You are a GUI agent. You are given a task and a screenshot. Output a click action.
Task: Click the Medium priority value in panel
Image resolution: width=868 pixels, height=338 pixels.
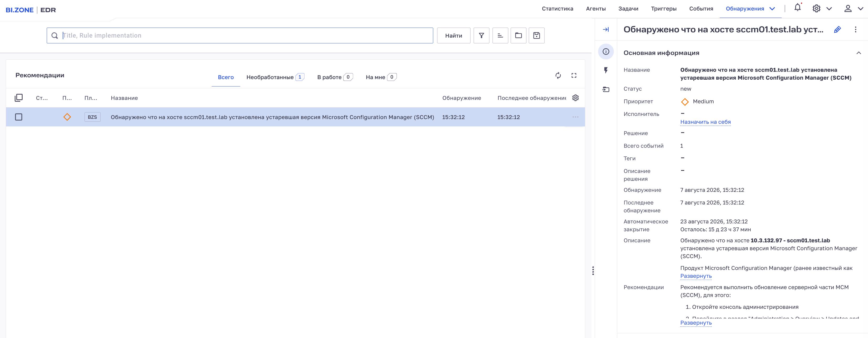pyautogui.click(x=703, y=101)
